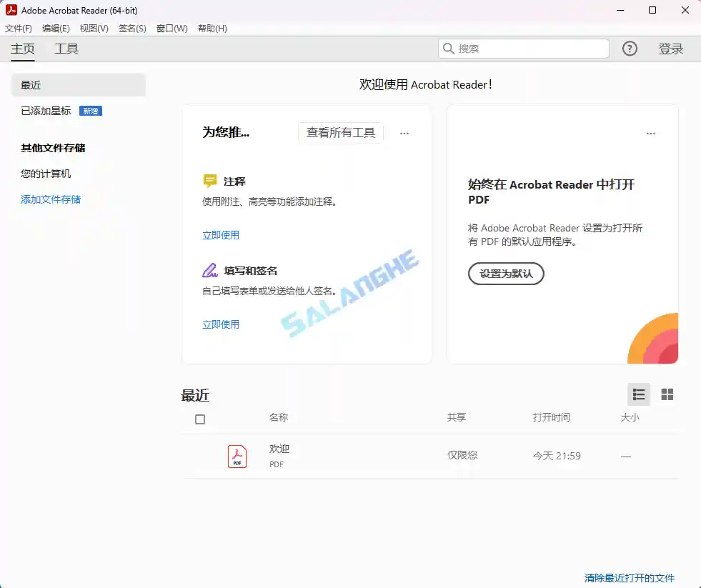Click 清除最近打开的文件 link
Viewport: 701px width, 588px height.
click(629, 578)
